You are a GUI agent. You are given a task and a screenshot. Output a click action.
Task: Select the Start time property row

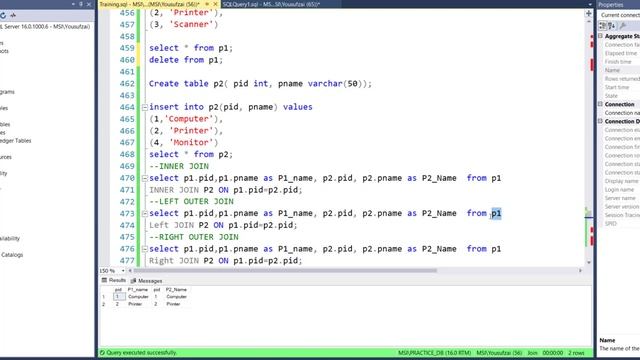622,87
